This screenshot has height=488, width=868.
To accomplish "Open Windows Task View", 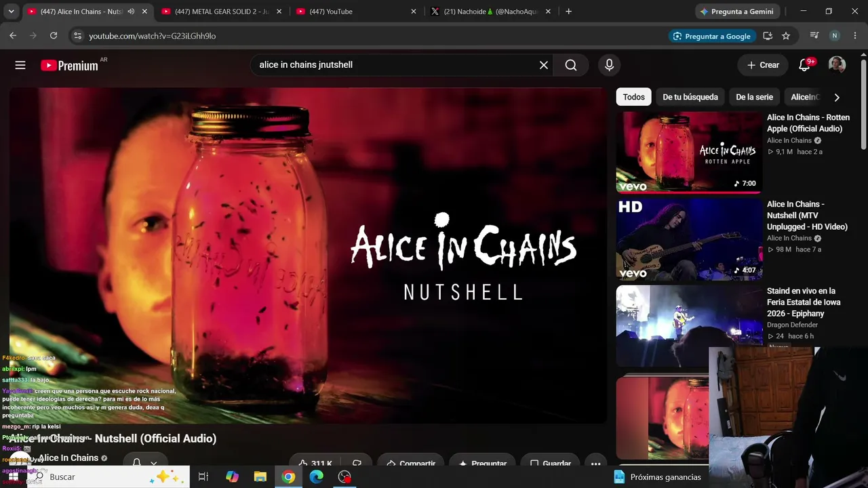I will coord(203,477).
